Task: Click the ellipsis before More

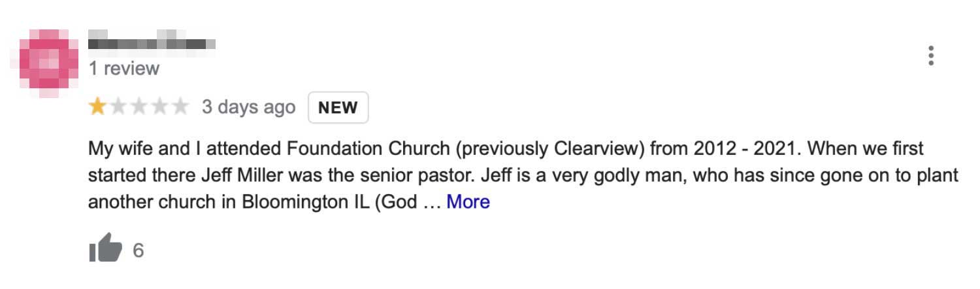Action: 433,202
